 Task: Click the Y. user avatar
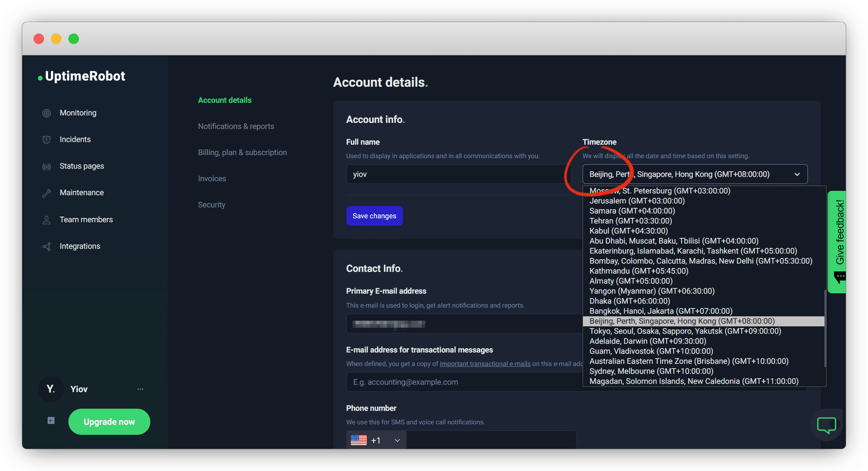[x=51, y=389]
